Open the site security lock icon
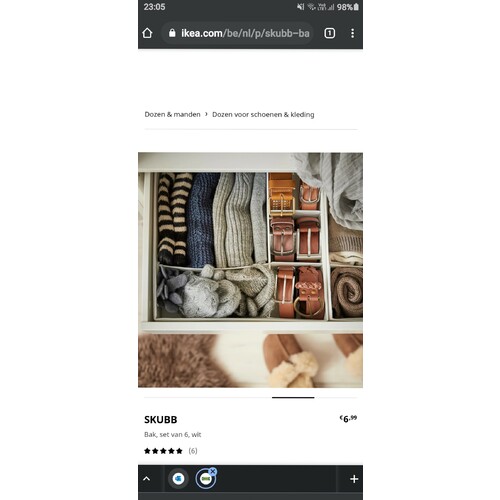This screenshot has height=500, width=500. click(x=172, y=33)
